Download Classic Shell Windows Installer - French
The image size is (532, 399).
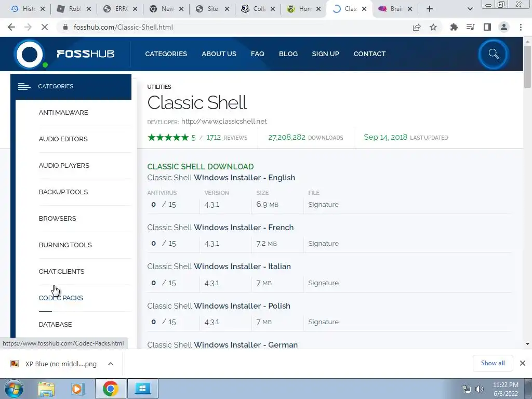pyautogui.click(x=220, y=228)
